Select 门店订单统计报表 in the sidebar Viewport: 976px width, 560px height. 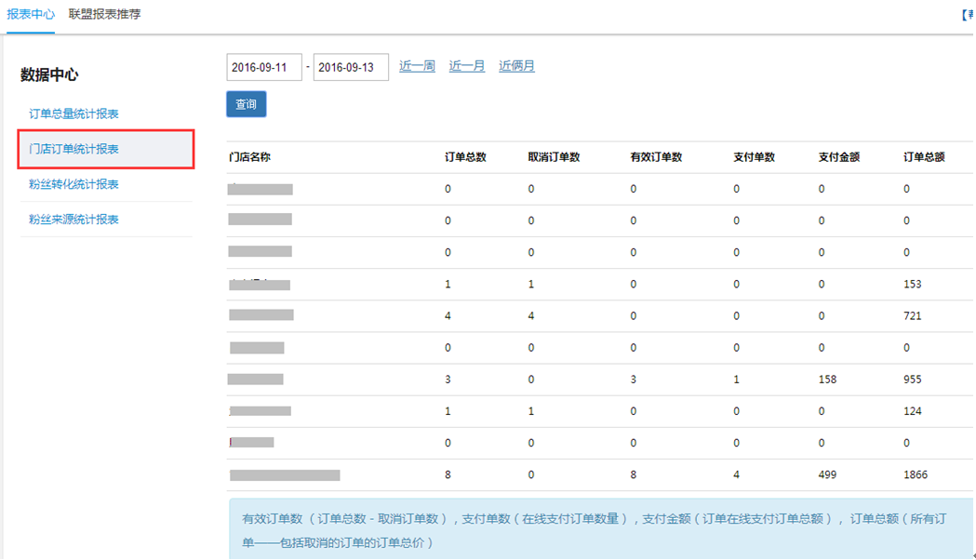click(74, 149)
